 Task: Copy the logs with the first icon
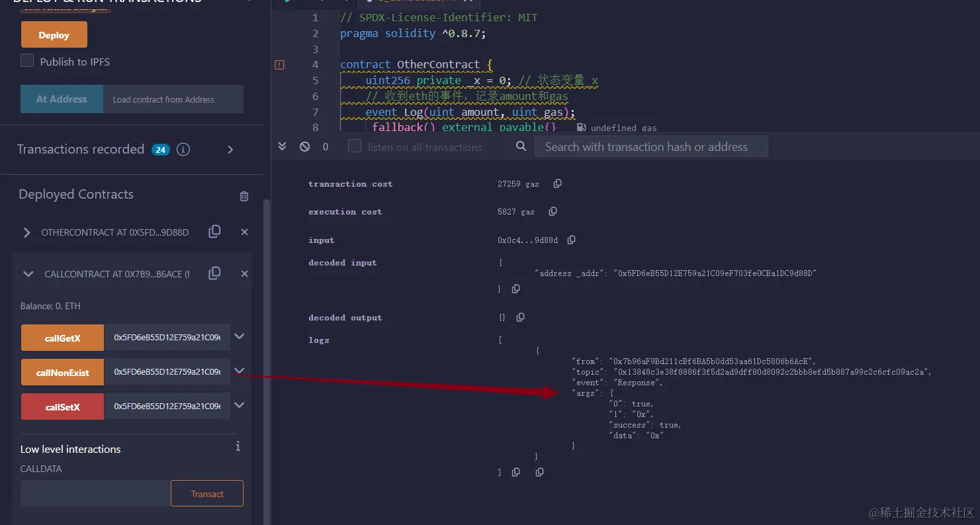pos(515,472)
